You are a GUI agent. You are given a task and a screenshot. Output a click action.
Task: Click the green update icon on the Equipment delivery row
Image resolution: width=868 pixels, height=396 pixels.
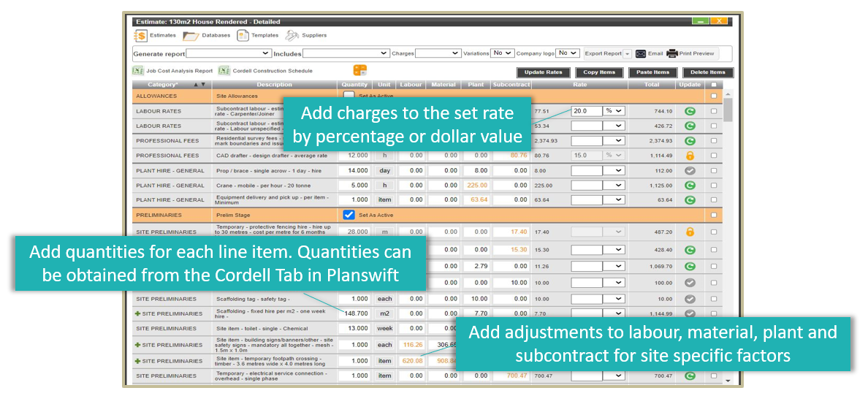(689, 200)
